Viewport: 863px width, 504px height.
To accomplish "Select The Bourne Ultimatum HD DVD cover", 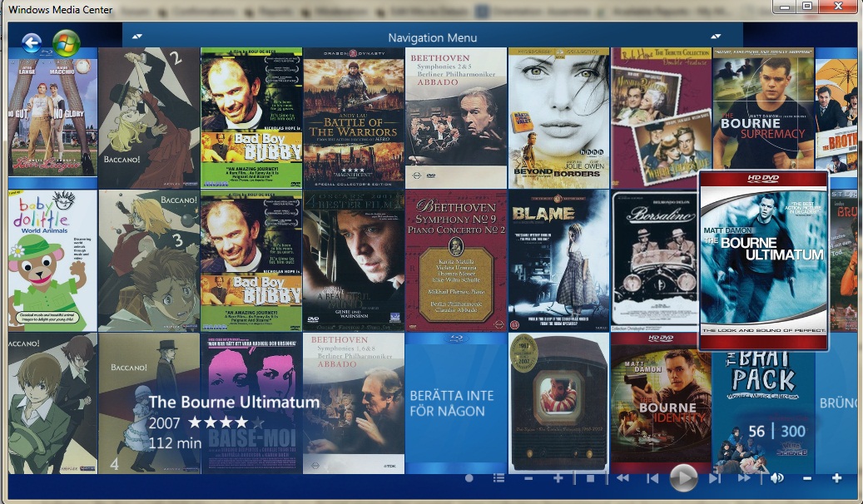I will point(763,260).
